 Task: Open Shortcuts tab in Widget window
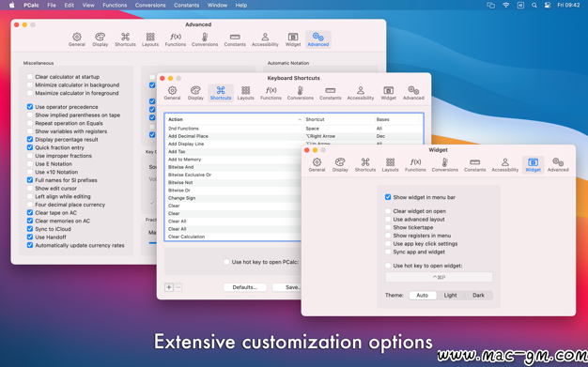(x=365, y=165)
